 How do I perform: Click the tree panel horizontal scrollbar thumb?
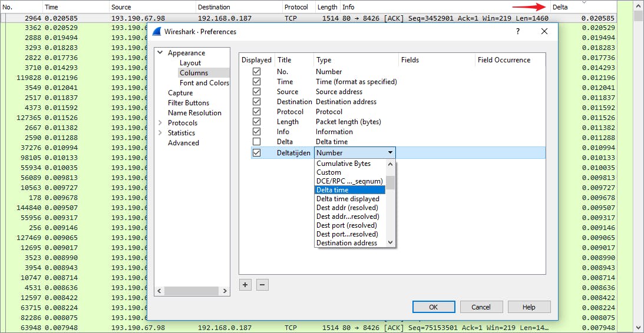(192, 291)
